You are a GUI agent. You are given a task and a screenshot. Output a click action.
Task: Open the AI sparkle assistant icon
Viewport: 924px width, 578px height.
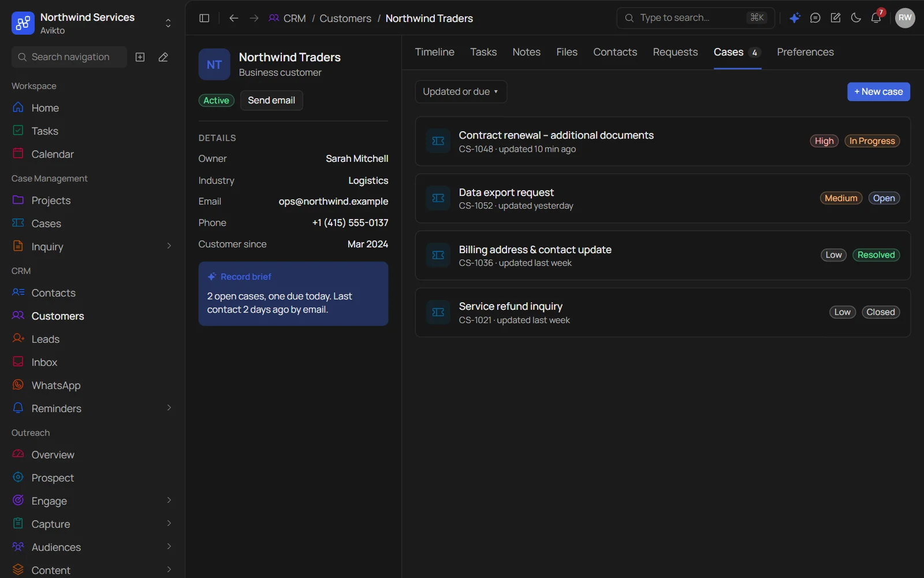[x=795, y=18]
